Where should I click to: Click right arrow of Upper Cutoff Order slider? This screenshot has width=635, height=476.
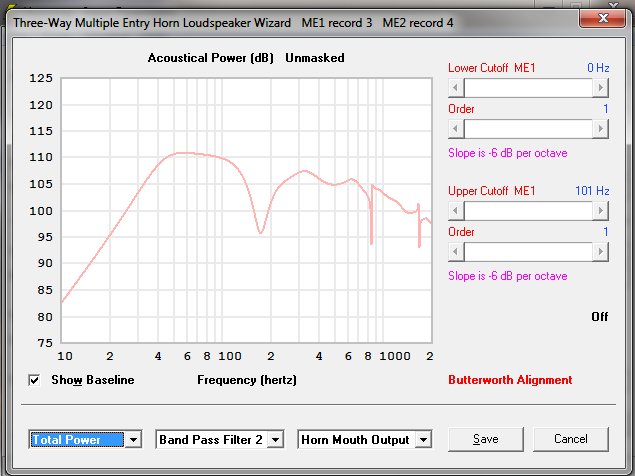tap(601, 252)
